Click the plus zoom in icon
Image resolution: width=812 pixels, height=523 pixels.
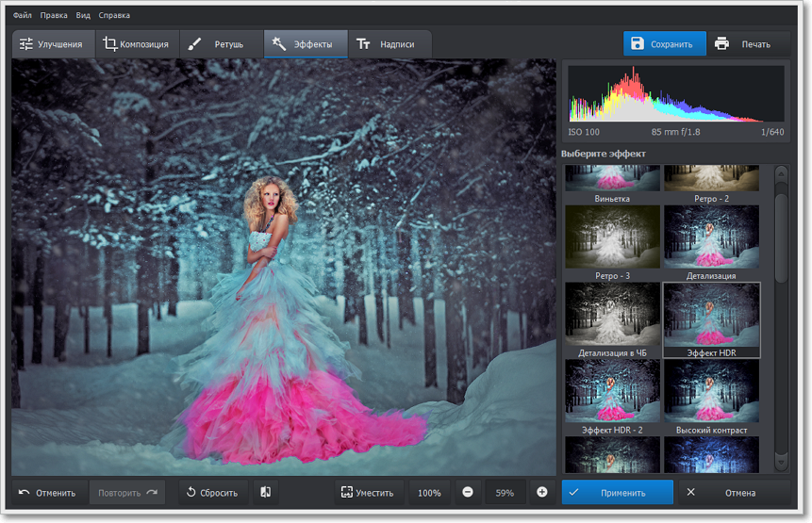pyautogui.click(x=541, y=492)
